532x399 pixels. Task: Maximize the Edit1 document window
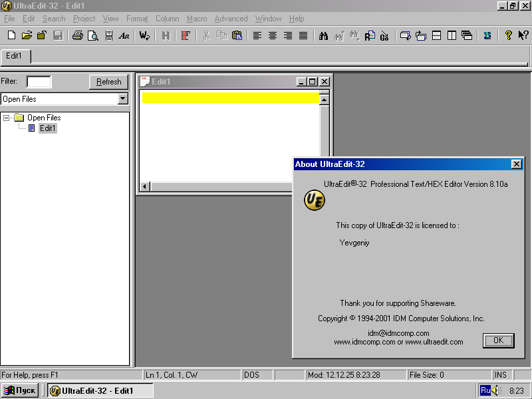tap(312, 81)
